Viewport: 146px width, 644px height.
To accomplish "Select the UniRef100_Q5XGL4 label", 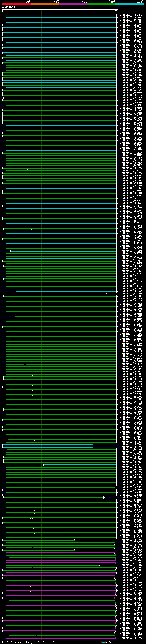I will point(131,58).
